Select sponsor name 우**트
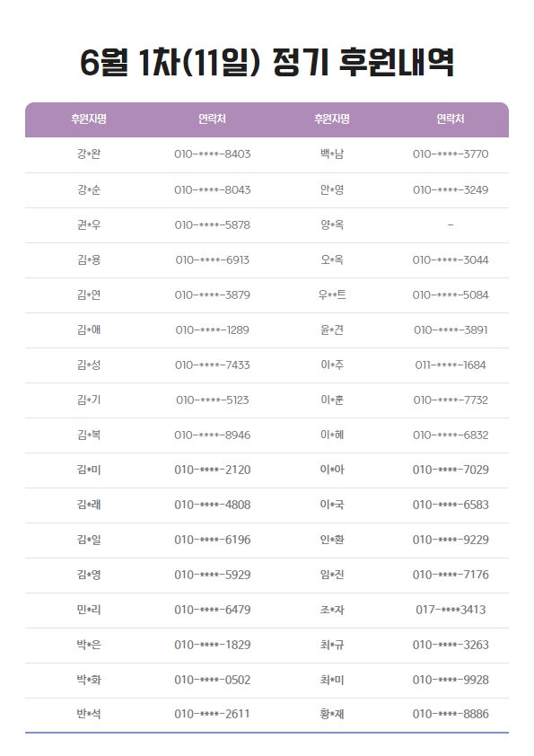Image resolution: width=534 pixels, height=756 pixels. (x=332, y=294)
